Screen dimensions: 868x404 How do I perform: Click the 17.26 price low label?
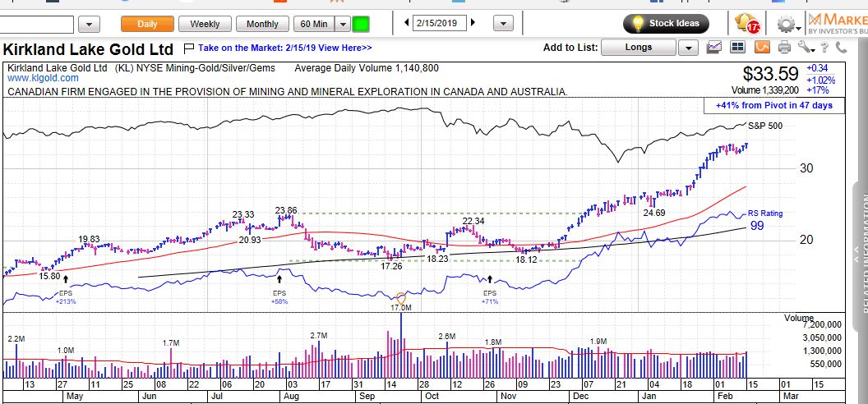[x=390, y=266]
